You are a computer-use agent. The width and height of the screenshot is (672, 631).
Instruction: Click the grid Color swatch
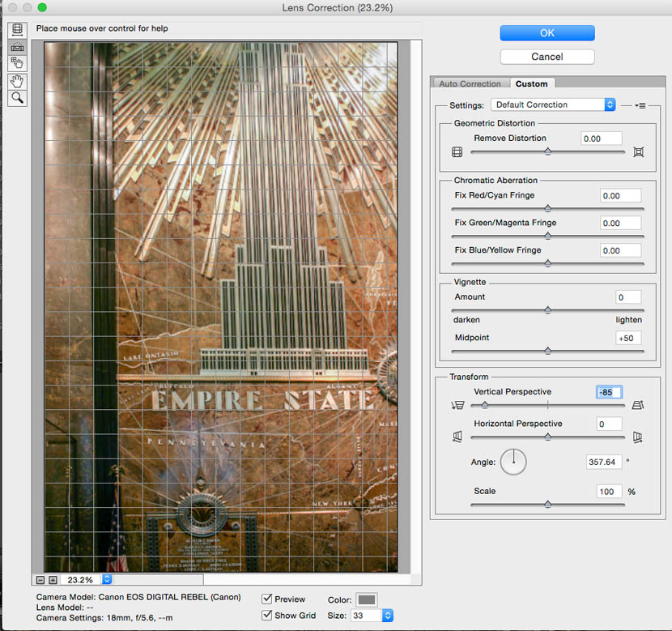367,599
